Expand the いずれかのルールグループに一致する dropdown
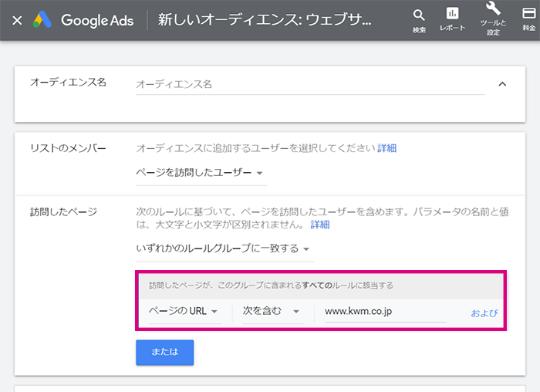The image size is (540, 392). [224, 249]
